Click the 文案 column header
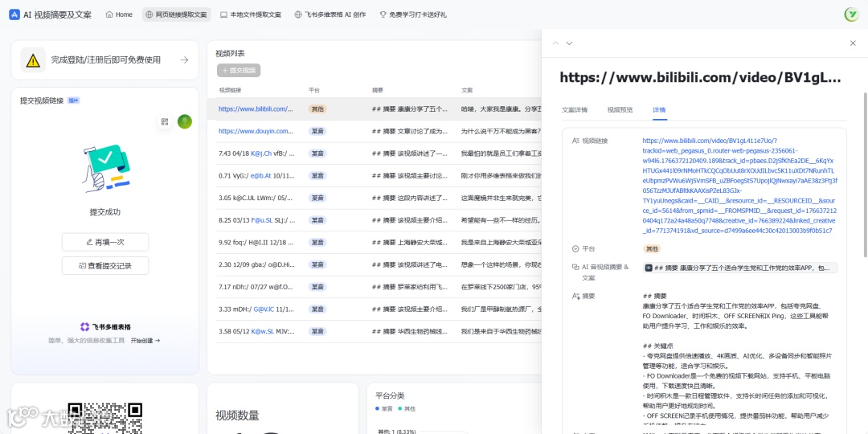Screen dimensions: 868x434 pyautogui.click(x=467, y=90)
